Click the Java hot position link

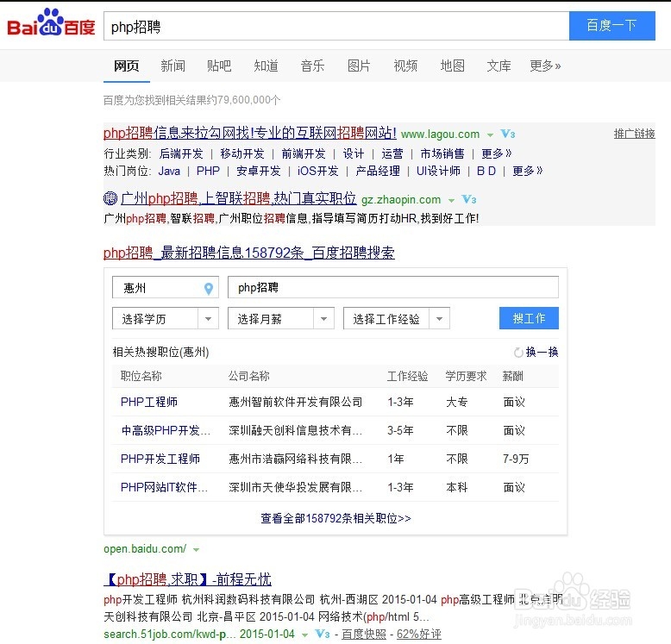pyautogui.click(x=169, y=171)
